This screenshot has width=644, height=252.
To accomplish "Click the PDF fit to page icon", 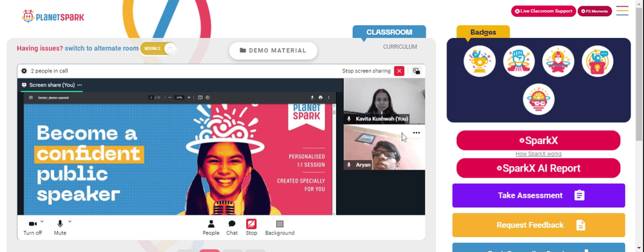I will point(200,98).
